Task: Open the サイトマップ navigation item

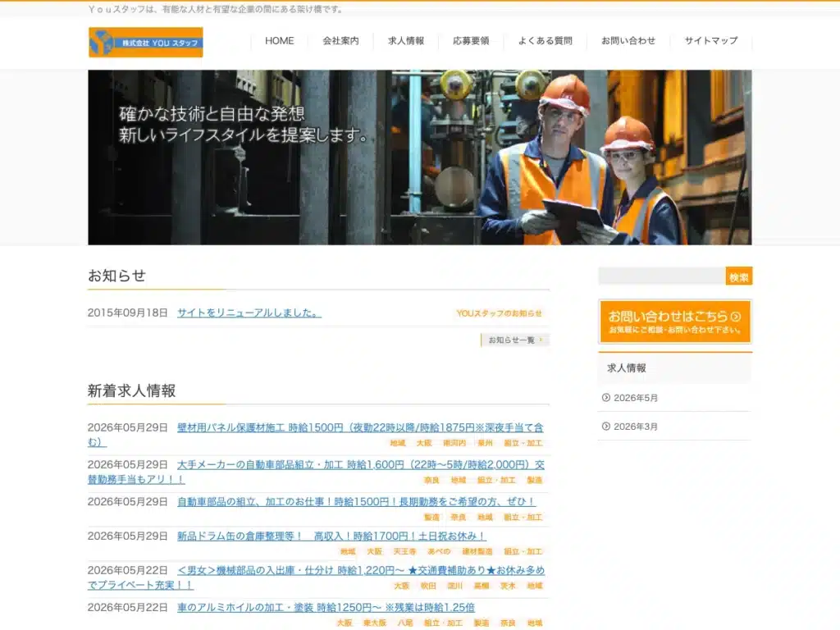Action: coord(711,41)
